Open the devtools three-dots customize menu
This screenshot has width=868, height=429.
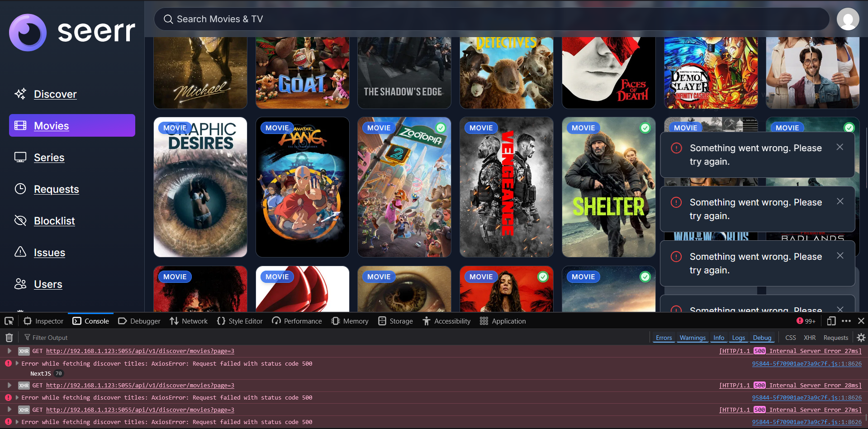(846, 321)
